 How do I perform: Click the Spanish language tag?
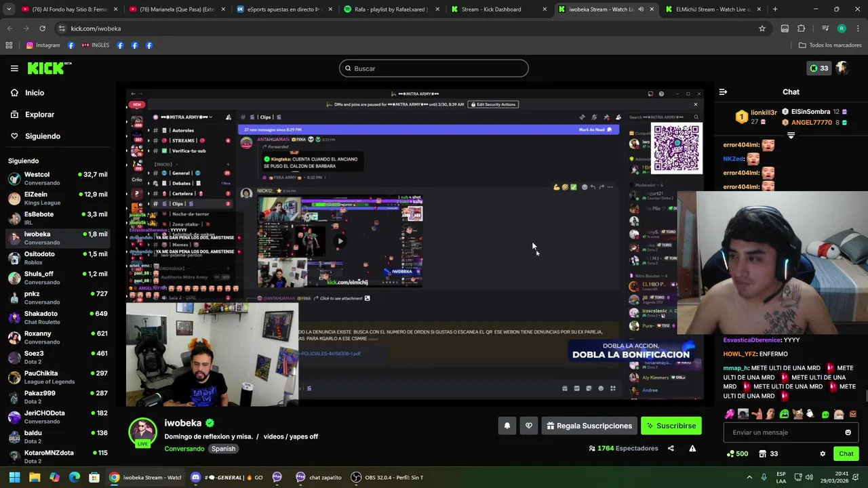(223, 449)
